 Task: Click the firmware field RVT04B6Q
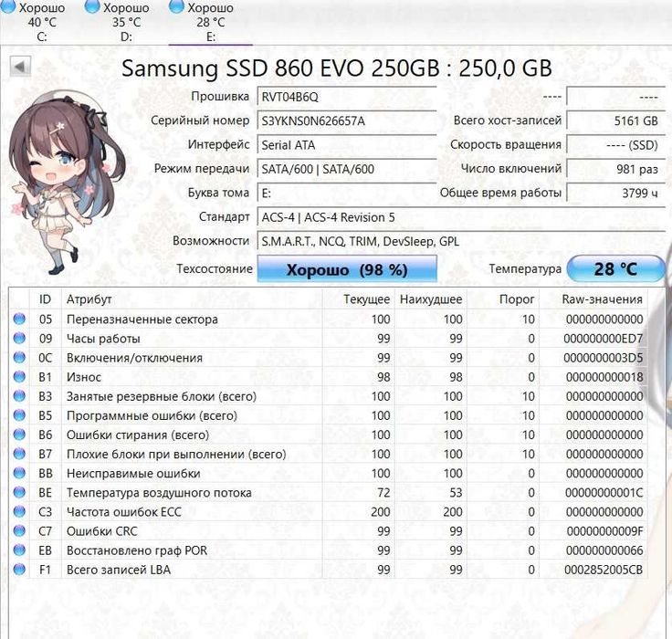[x=346, y=97]
